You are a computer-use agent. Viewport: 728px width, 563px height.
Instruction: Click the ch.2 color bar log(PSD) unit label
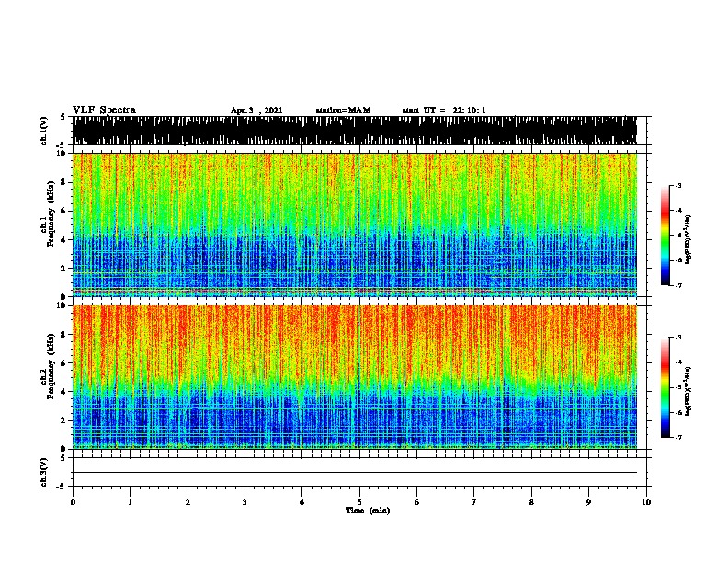[688, 392]
